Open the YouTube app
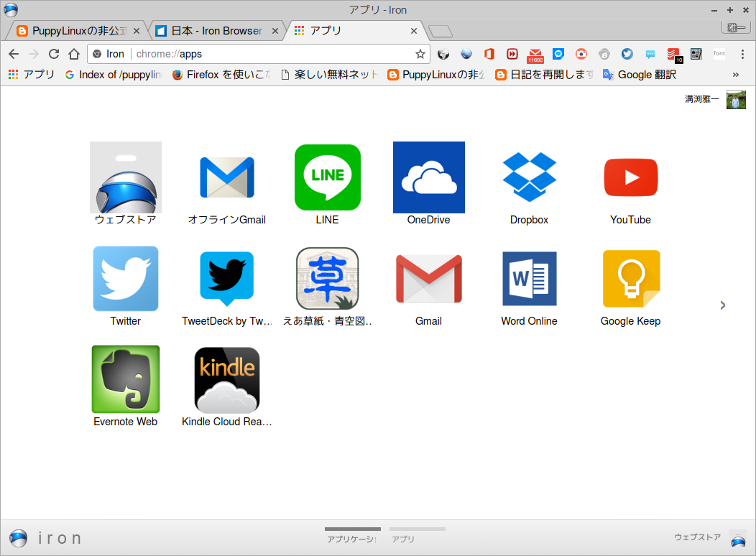The width and height of the screenshot is (756, 556). click(x=631, y=177)
